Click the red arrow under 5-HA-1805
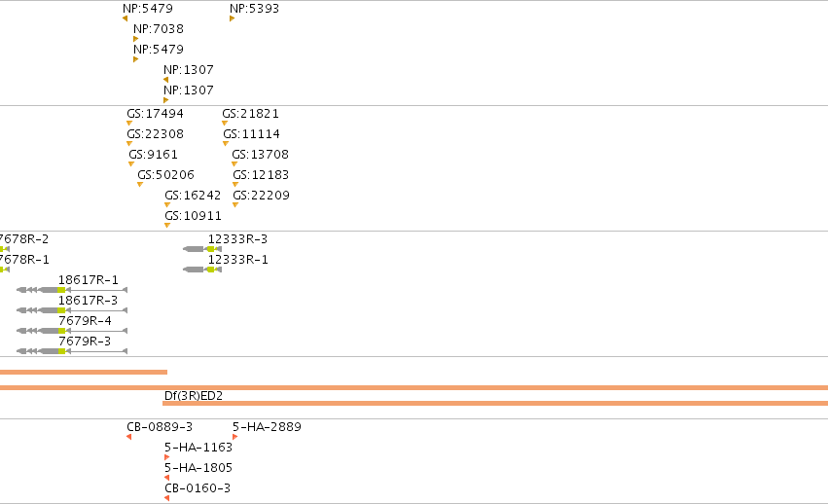The image size is (828, 504). pyautogui.click(x=167, y=478)
